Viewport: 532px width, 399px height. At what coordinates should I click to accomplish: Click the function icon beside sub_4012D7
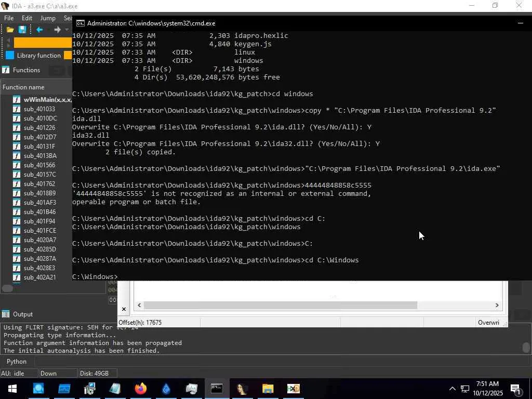[16, 137]
